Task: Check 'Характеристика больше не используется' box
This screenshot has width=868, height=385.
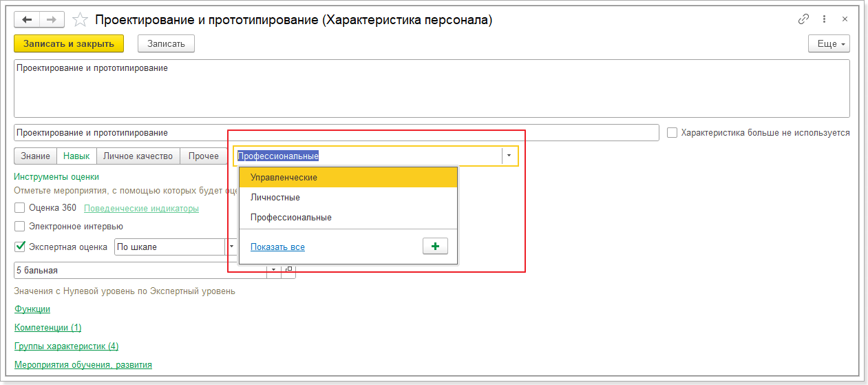Action: tap(673, 132)
